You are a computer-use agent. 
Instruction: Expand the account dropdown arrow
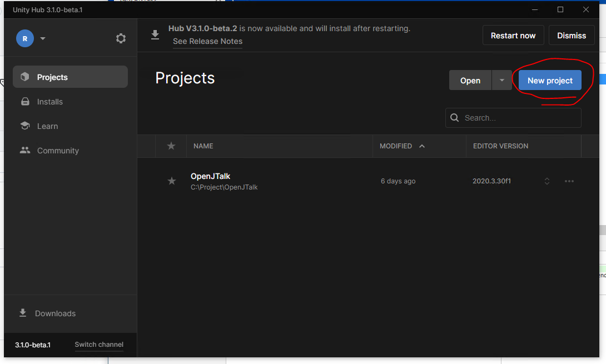pos(43,38)
